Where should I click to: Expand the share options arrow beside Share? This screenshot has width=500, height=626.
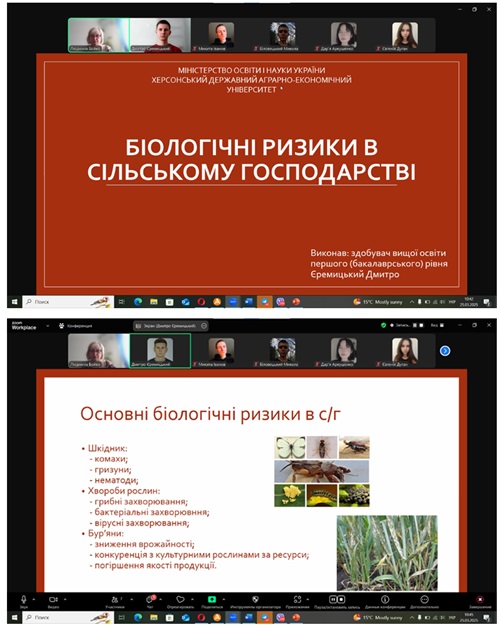point(224,599)
